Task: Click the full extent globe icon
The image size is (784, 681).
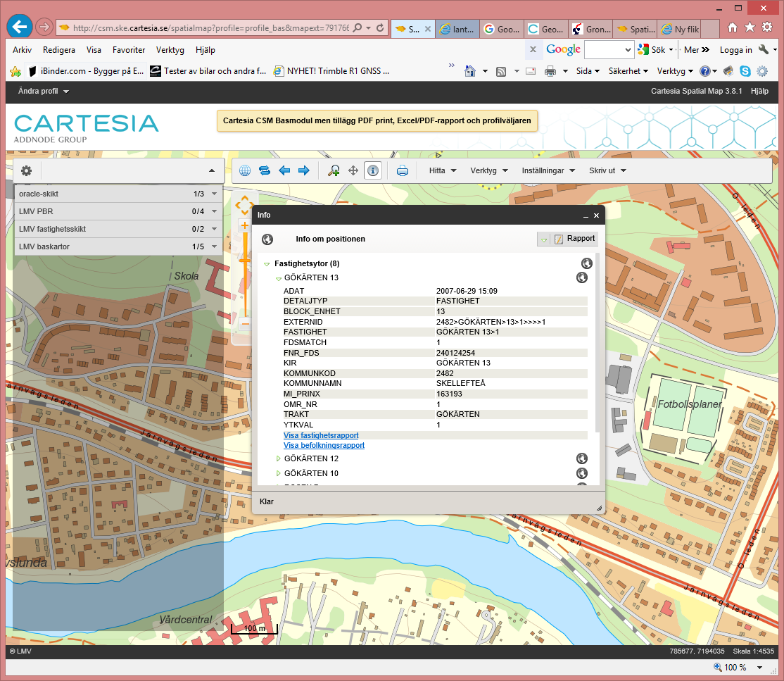Action: point(244,170)
